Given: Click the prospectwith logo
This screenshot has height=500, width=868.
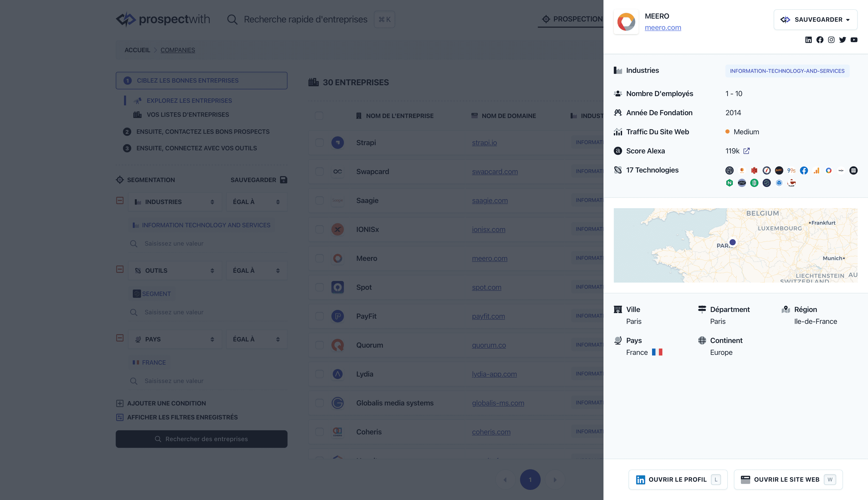Looking at the screenshot, I should point(163,19).
